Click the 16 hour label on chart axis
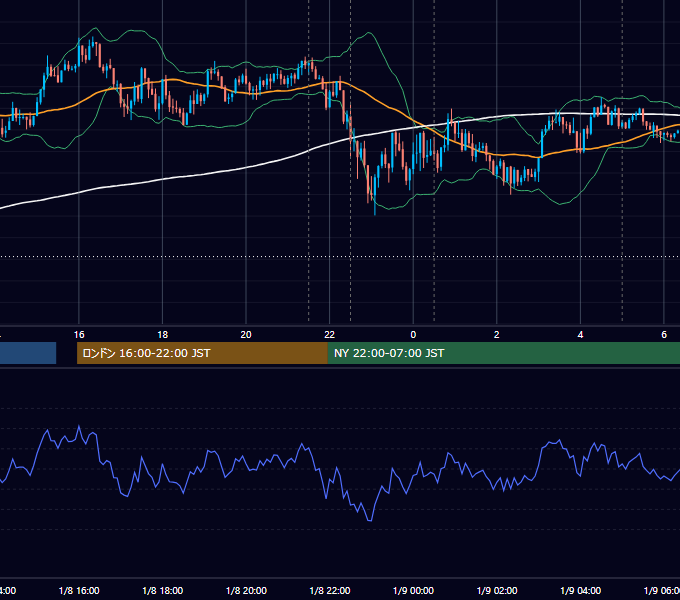Screen dimensions: 680x600 pos(79,335)
